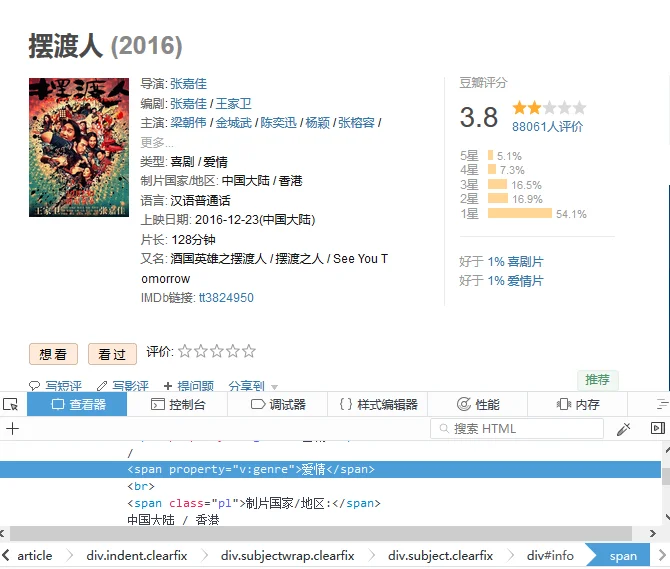Activate the element picker icon in devtools
This screenshot has height=569, width=670.
[x=10, y=404]
